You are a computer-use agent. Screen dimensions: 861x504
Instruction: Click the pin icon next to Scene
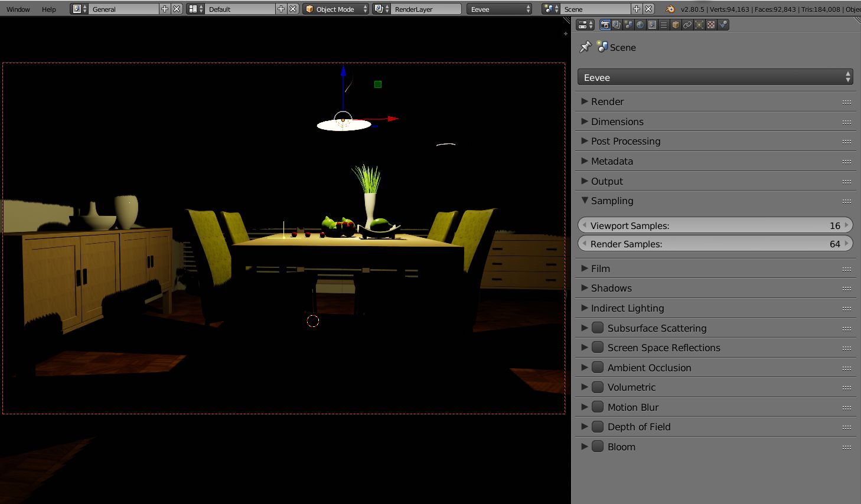coord(585,47)
